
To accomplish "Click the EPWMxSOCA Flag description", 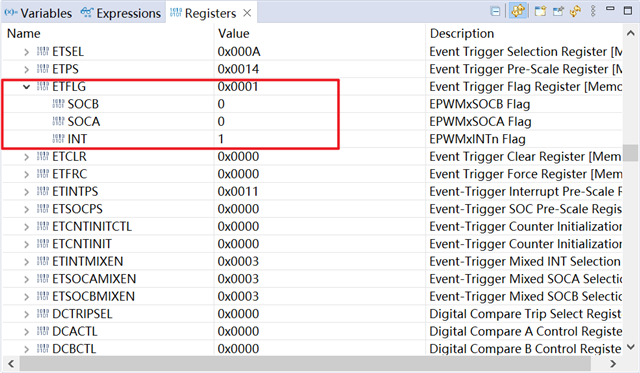I will [x=480, y=122].
